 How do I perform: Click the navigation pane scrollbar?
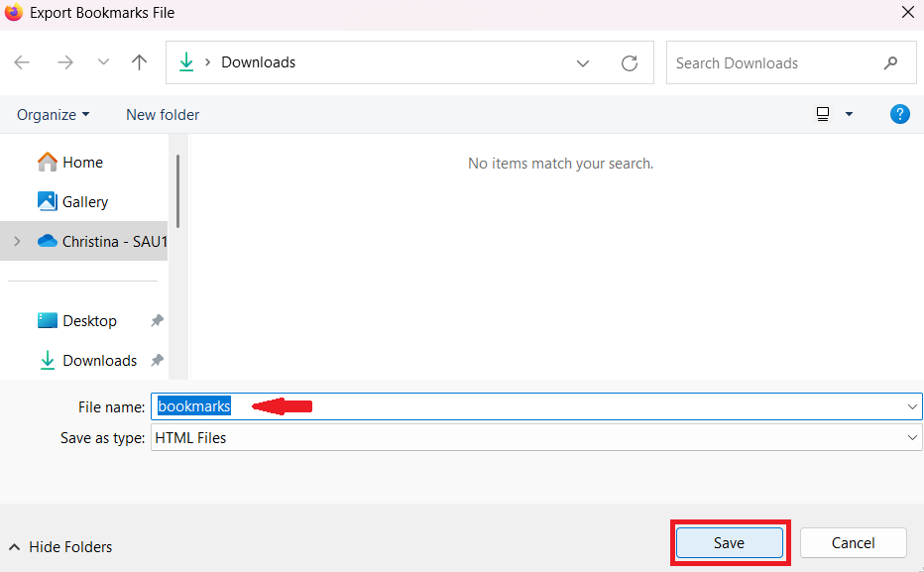pyautogui.click(x=178, y=191)
